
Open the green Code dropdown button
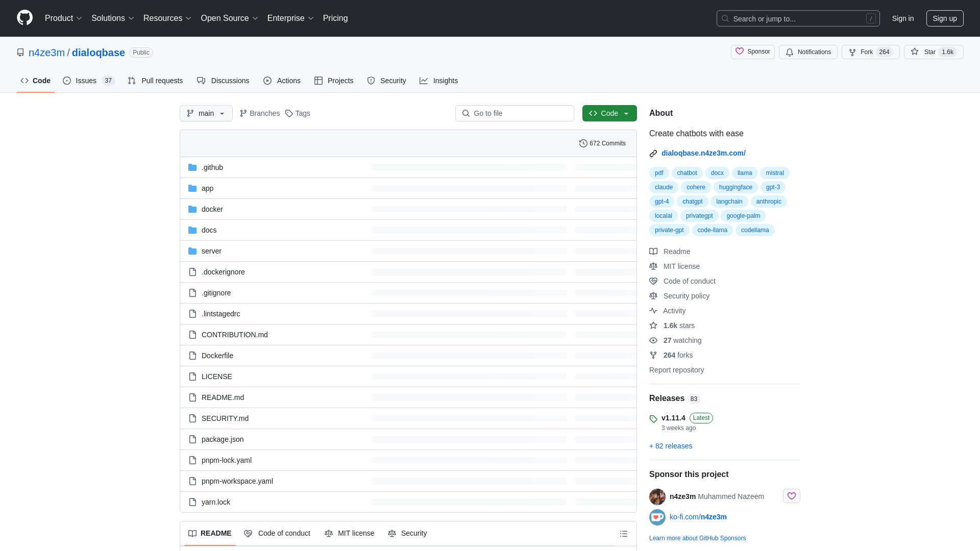[609, 113]
